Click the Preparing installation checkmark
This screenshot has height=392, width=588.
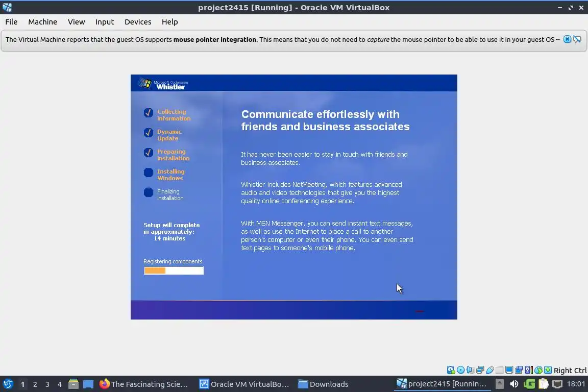(x=149, y=152)
